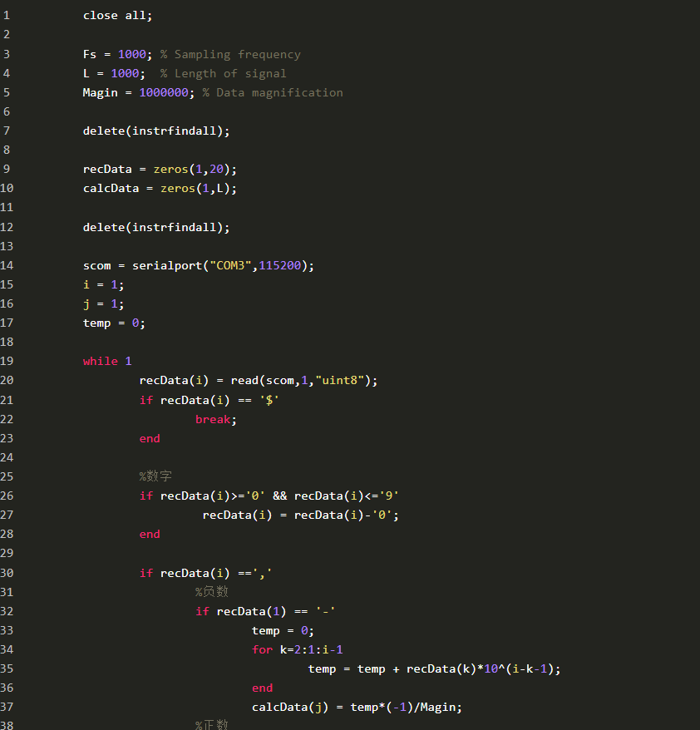Click 'calcData = zeros(1,L);' on line 10
The width and height of the screenshot is (700, 730).
point(160,189)
